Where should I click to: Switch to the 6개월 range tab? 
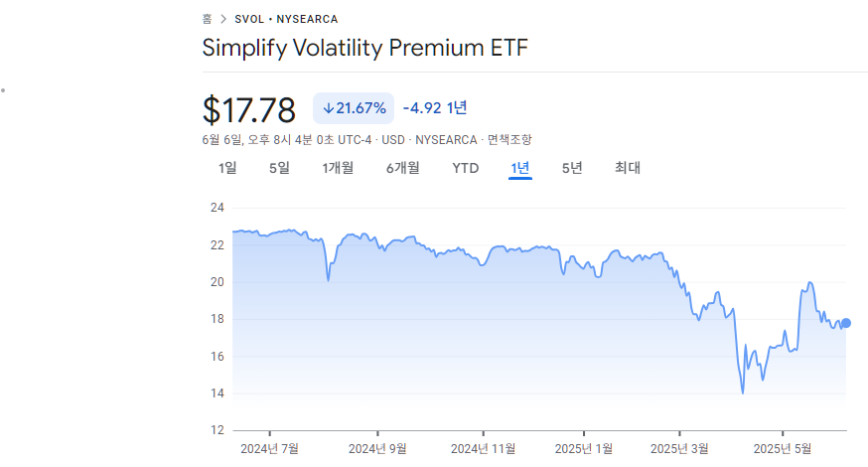[402, 168]
